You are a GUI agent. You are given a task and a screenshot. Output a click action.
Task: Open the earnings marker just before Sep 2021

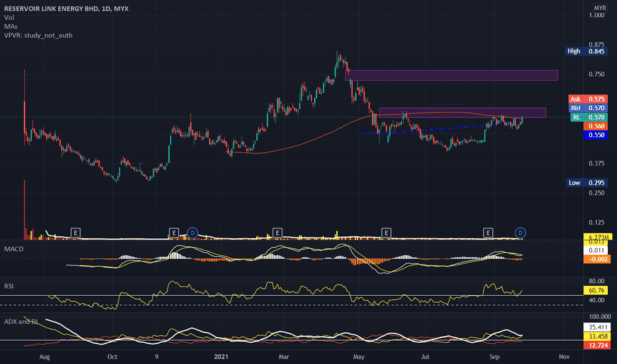click(488, 233)
